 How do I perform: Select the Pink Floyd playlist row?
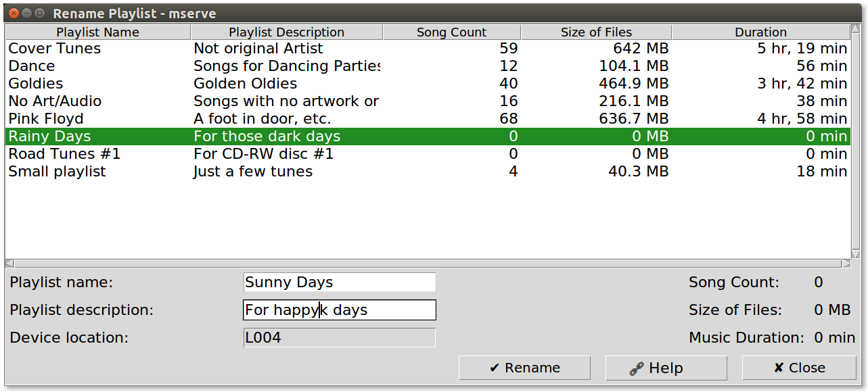(428, 119)
